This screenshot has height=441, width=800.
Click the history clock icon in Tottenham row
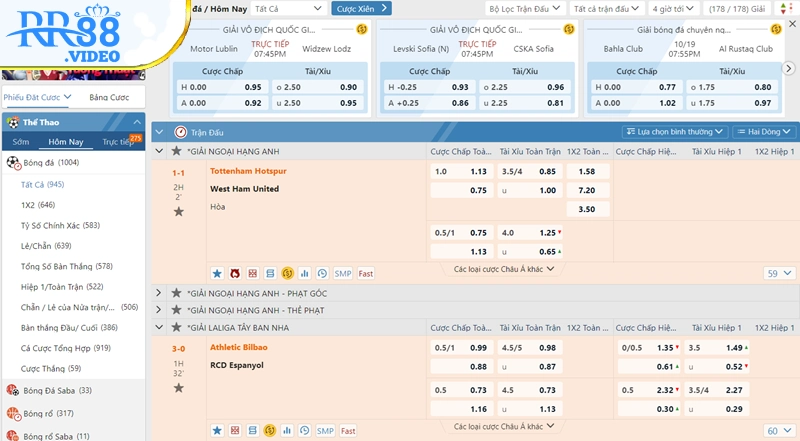[x=321, y=273]
